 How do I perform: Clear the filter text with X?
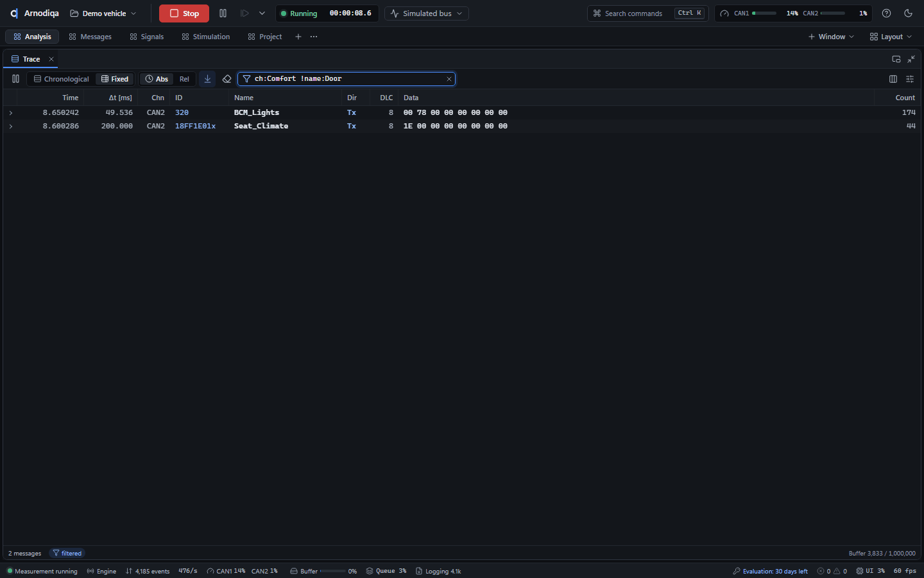pos(449,79)
